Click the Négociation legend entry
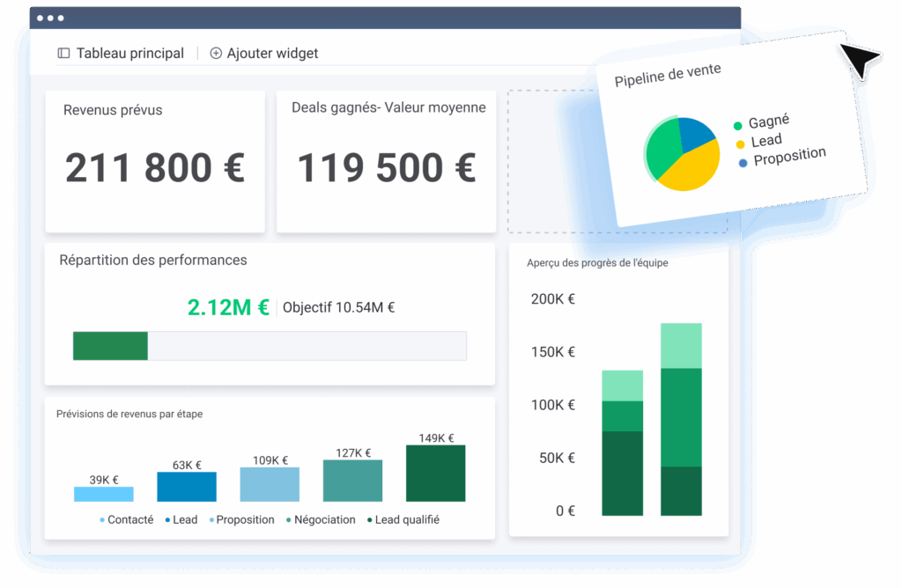This screenshot has width=902, height=588. [321, 519]
